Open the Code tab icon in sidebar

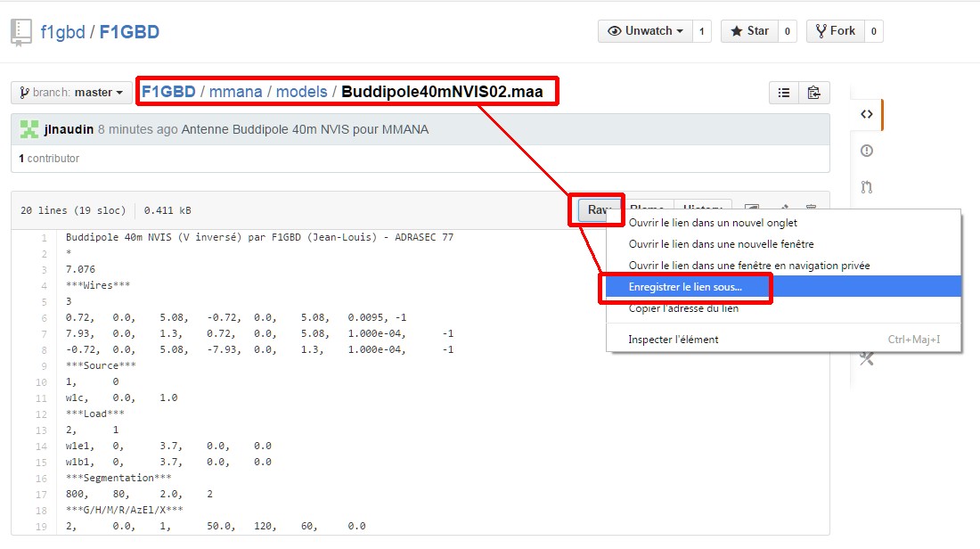(866, 114)
